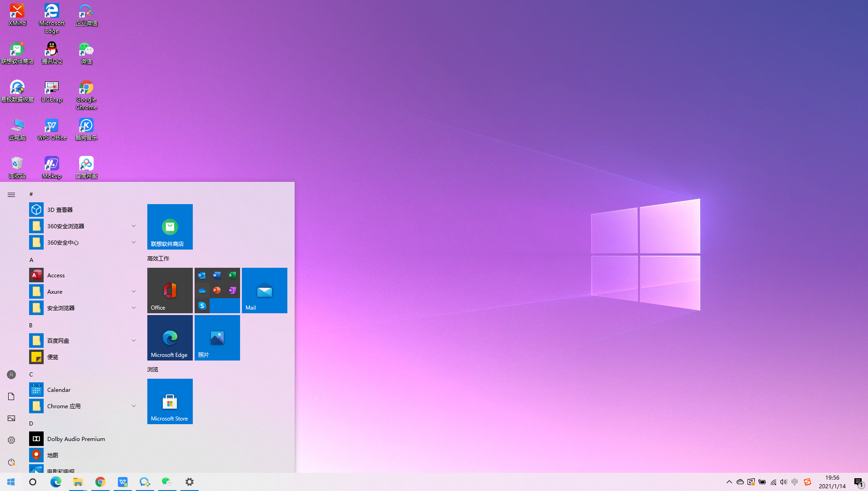868x491 pixels.
Task: Click the 中 IME language indicator
Action: [x=795, y=482]
